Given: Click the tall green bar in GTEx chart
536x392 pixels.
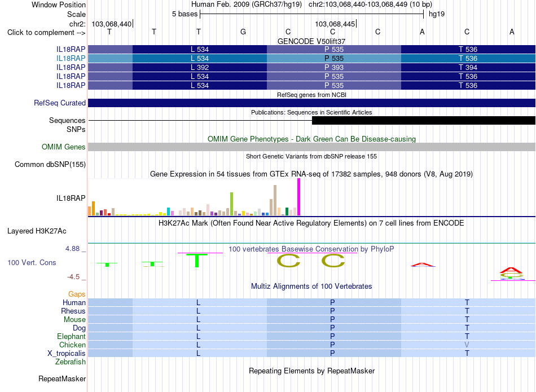Looking at the screenshot, I should [x=231, y=204].
